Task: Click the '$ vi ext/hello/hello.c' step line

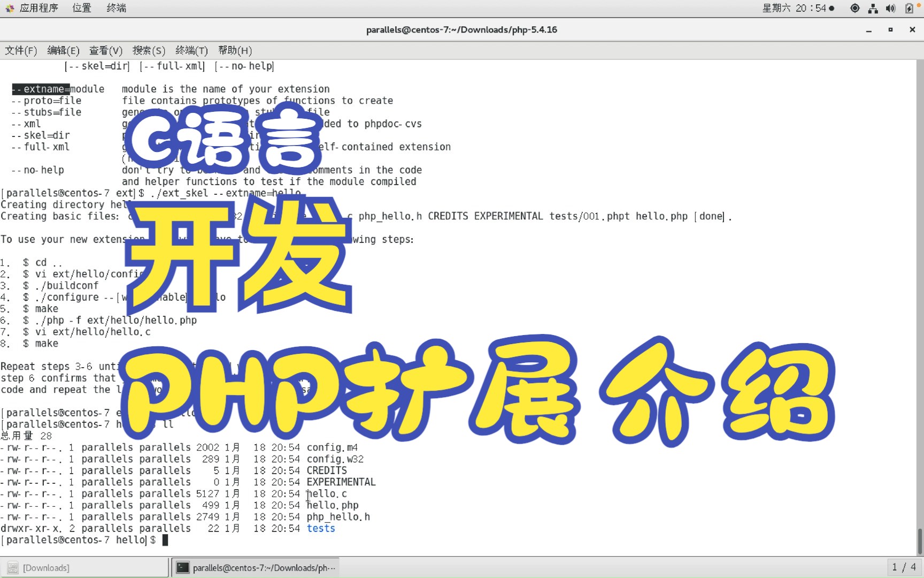Action: pyautogui.click(x=87, y=332)
